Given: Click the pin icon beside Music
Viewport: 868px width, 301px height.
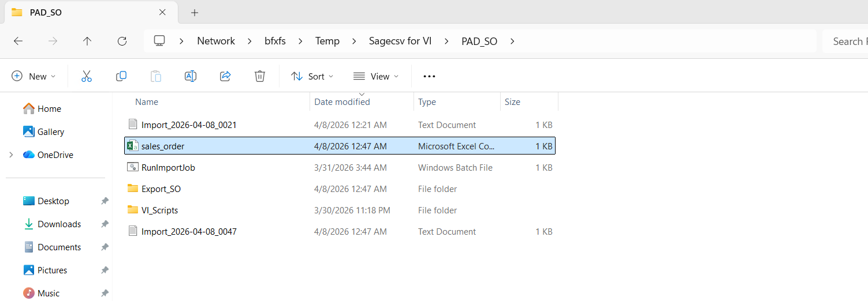Looking at the screenshot, I should click(x=105, y=294).
